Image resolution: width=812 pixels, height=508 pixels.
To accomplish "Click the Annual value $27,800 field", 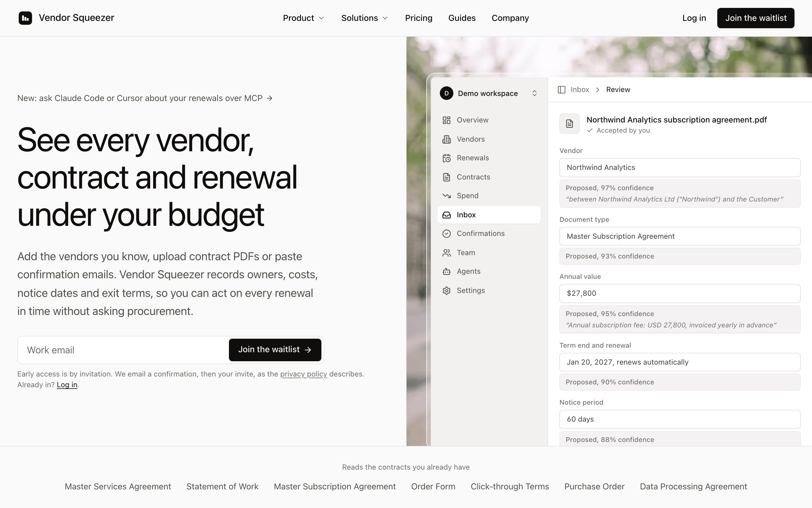I will [679, 293].
